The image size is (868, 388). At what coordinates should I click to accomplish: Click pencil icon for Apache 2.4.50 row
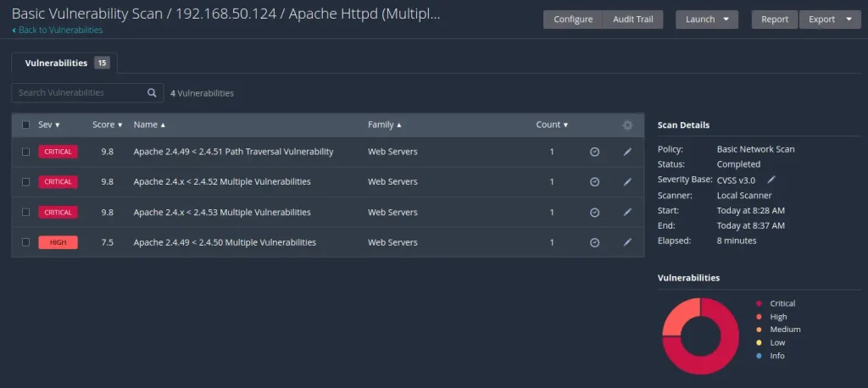tap(627, 242)
